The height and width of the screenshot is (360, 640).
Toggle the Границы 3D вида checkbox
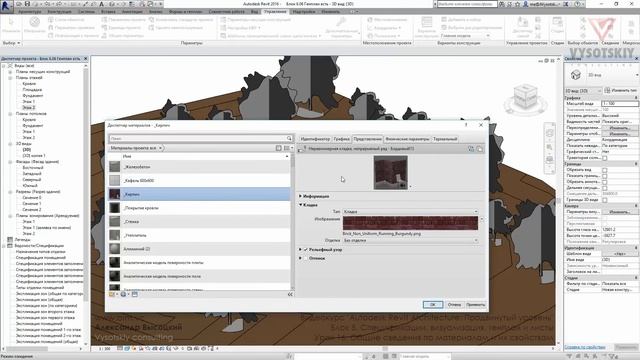tap(604, 200)
